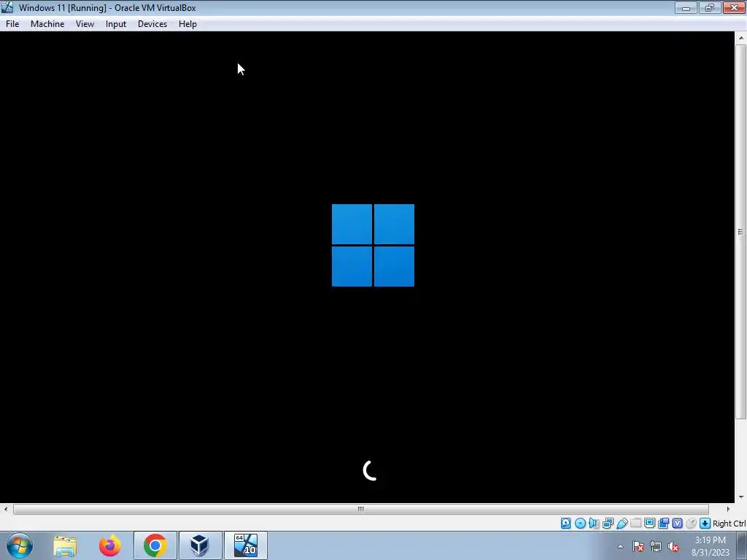Switch to the Windows 11 VM taskbar button
This screenshot has height=560, width=747.
point(245,545)
